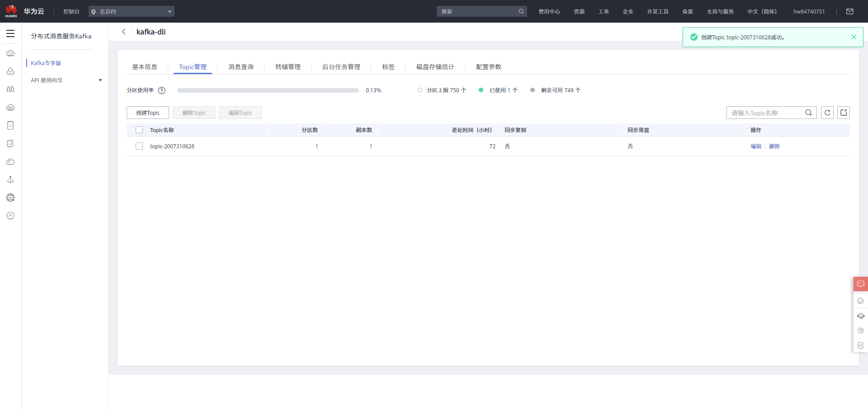Image resolution: width=868 pixels, height=411 pixels.
Task: Click the Huawei Cloud logo
Action: (x=25, y=11)
